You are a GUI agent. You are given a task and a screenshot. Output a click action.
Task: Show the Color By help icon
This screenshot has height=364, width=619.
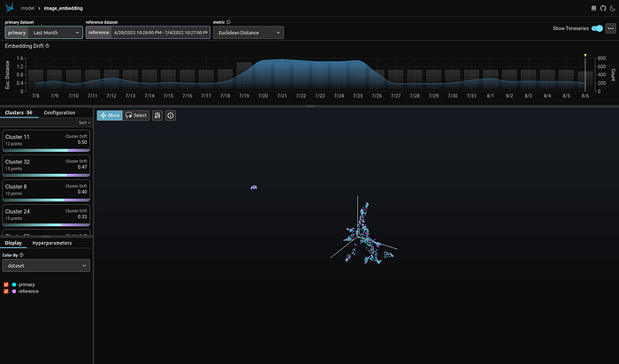[x=21, y=255]
